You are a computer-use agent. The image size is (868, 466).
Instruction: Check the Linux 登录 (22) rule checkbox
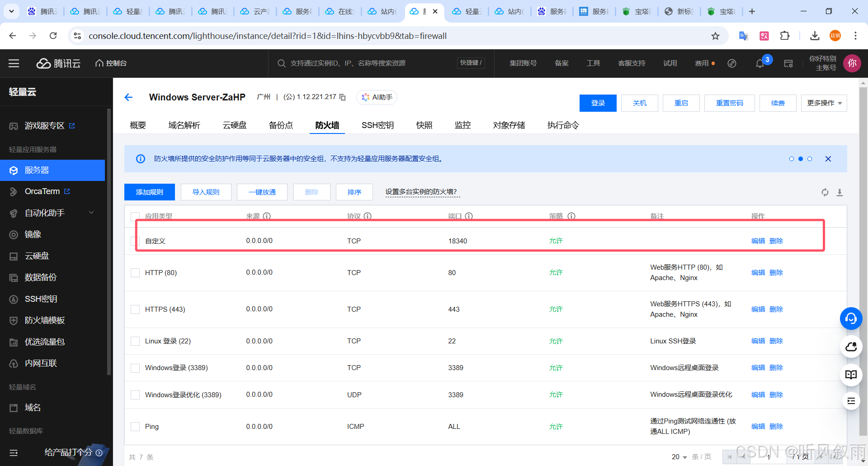pyautogui.click(x=135, y=341)
